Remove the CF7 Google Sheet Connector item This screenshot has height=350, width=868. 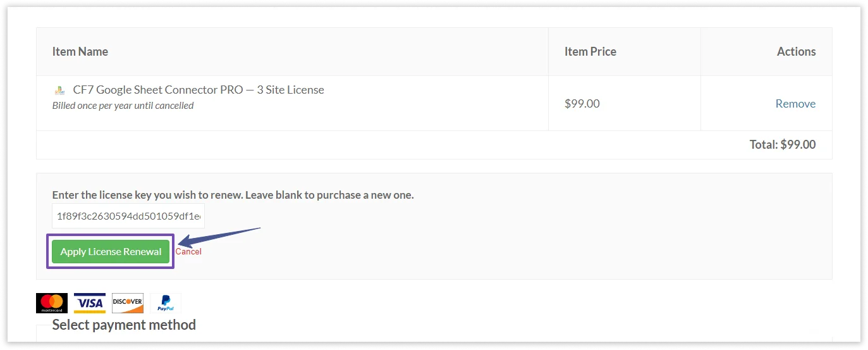pos(795,104)
